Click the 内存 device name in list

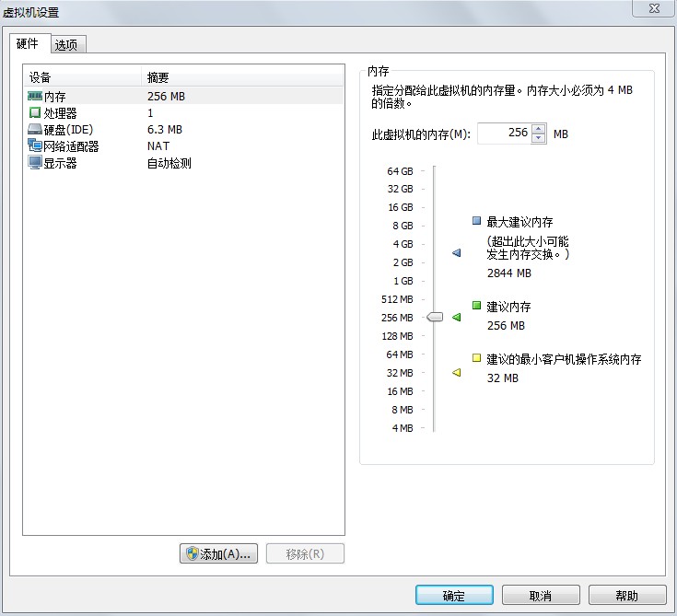coord(55,97)
